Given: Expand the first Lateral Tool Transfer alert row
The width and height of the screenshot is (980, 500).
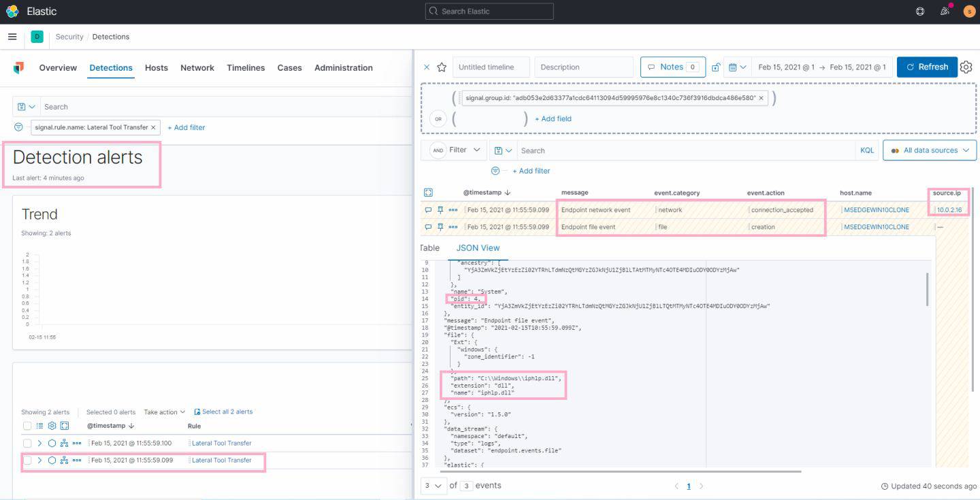Looking at the screenshot, I should [39, 443].
